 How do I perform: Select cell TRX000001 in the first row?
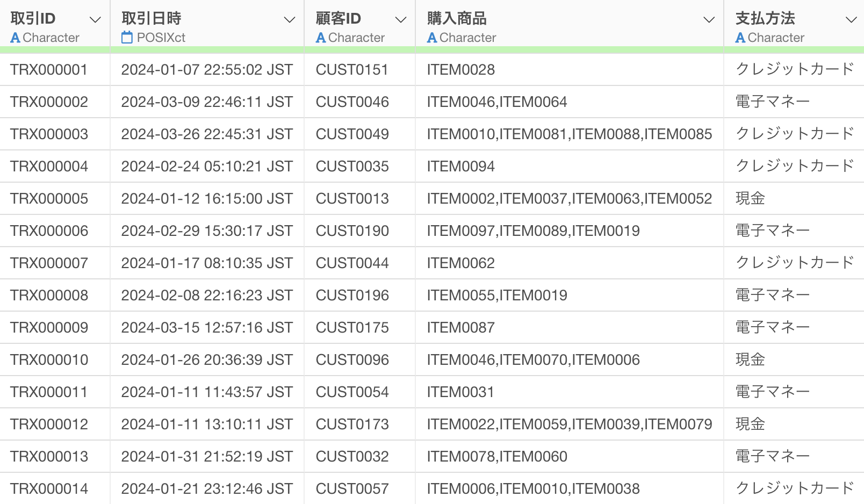click(49, 70)
